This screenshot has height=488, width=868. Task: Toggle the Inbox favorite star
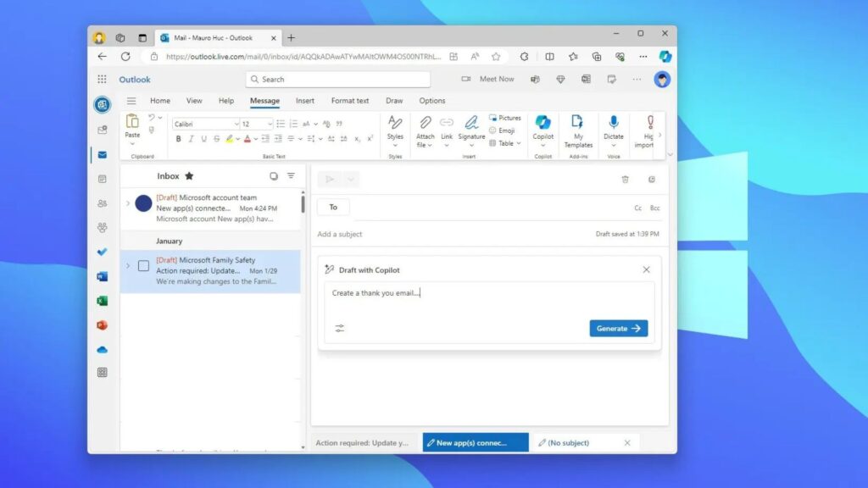pyautogui.click(x=189, y=176)
